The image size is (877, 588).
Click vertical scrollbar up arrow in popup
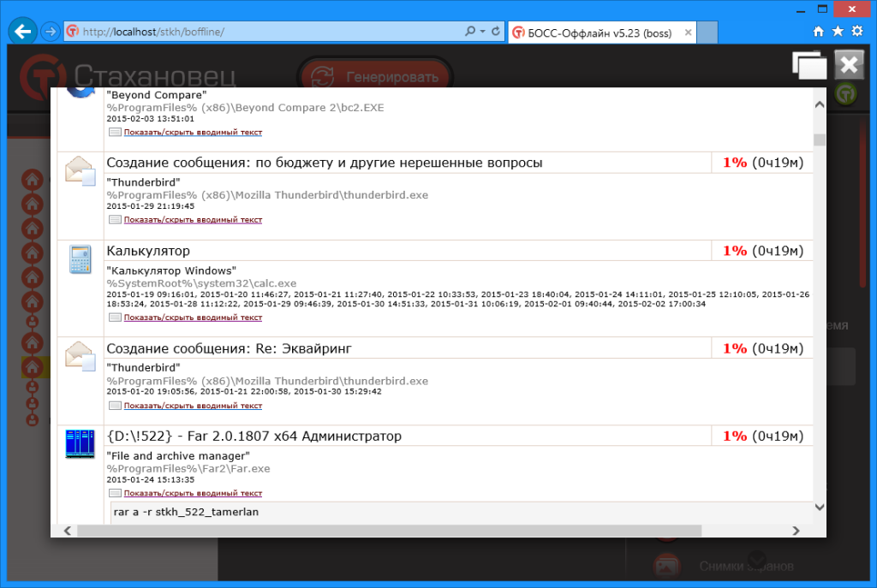click(820, 104)
